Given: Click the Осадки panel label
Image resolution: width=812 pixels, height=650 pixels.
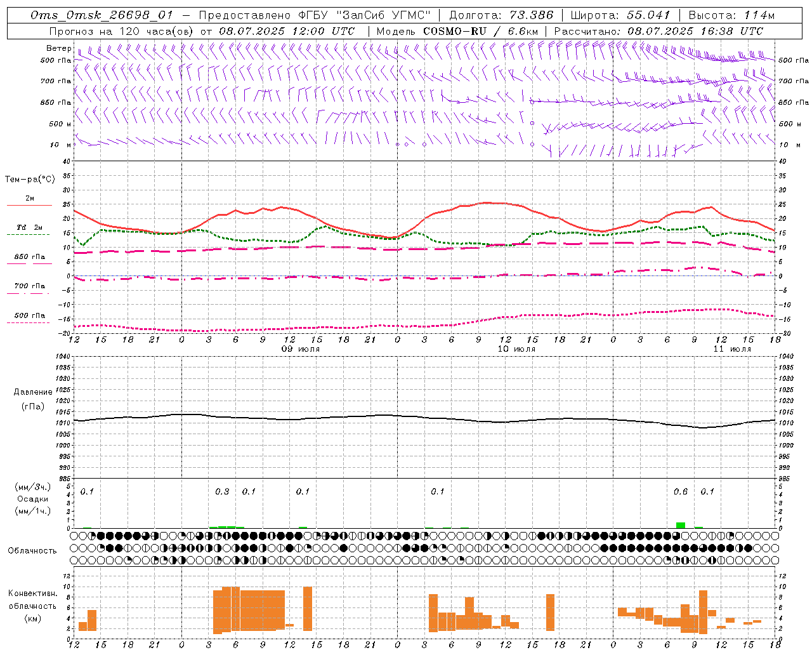Looking at the screenshot, I should point(33,499).
